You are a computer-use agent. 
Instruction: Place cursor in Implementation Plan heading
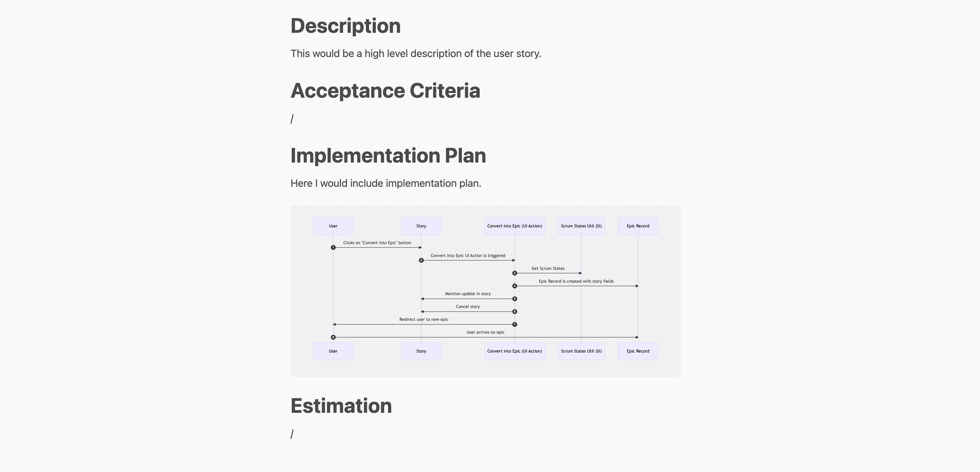(x=388, y=156)
